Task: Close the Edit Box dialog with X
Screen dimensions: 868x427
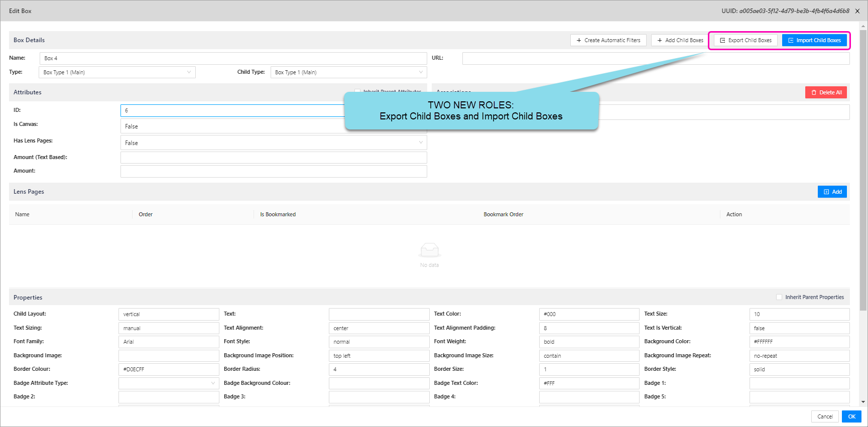Action: coord(857,11)
